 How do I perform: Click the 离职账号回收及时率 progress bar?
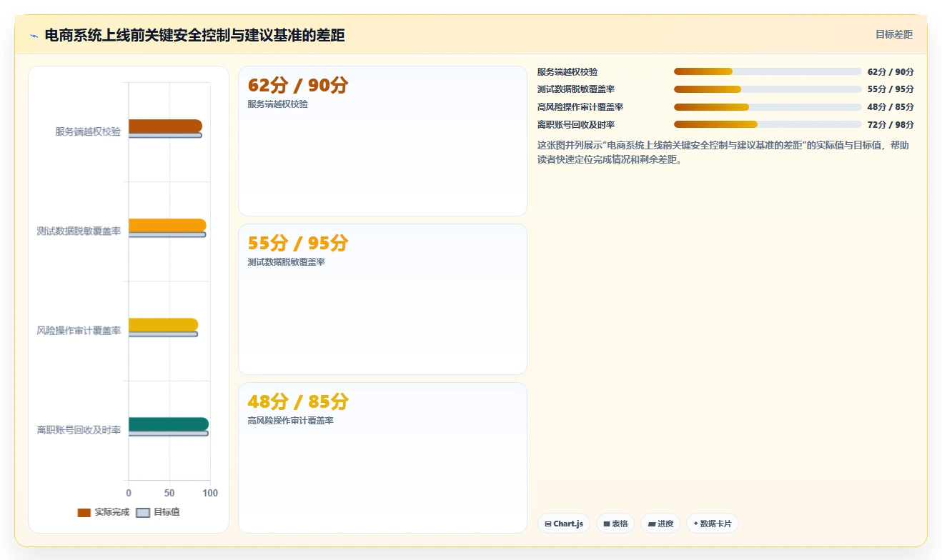click(768, 124)
